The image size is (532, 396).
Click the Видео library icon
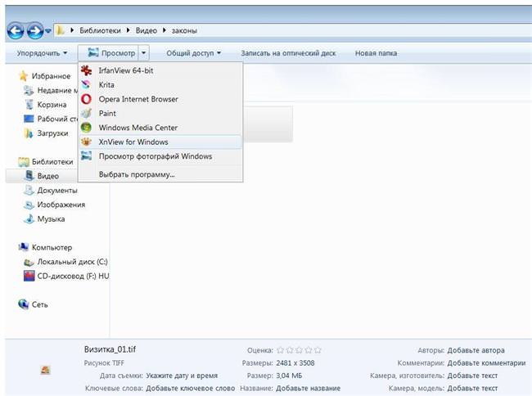coord(29,176)
